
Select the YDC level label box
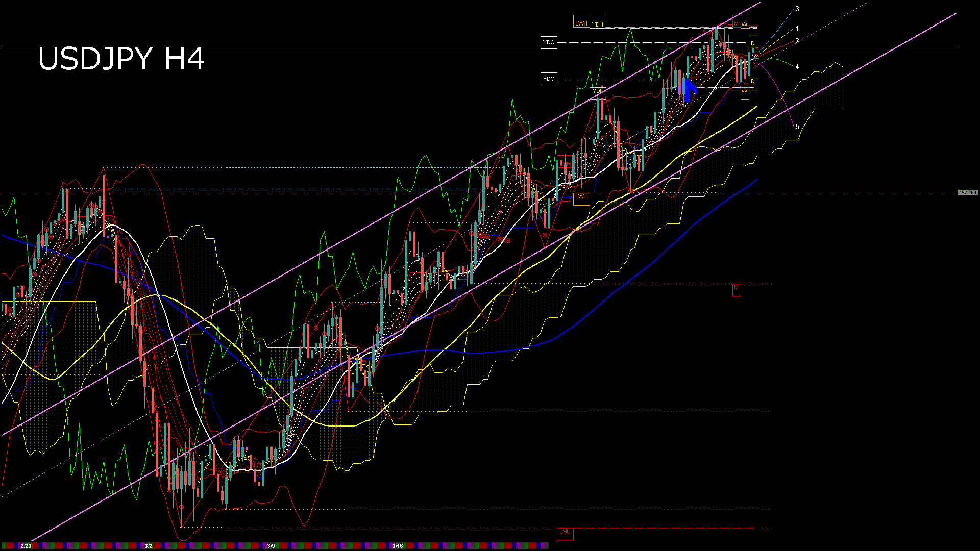coord(549,79)
